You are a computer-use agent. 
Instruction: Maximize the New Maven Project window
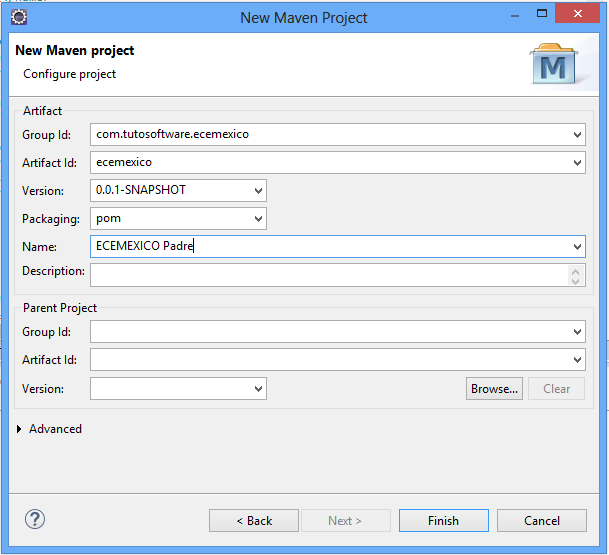[x=542, y=14]
